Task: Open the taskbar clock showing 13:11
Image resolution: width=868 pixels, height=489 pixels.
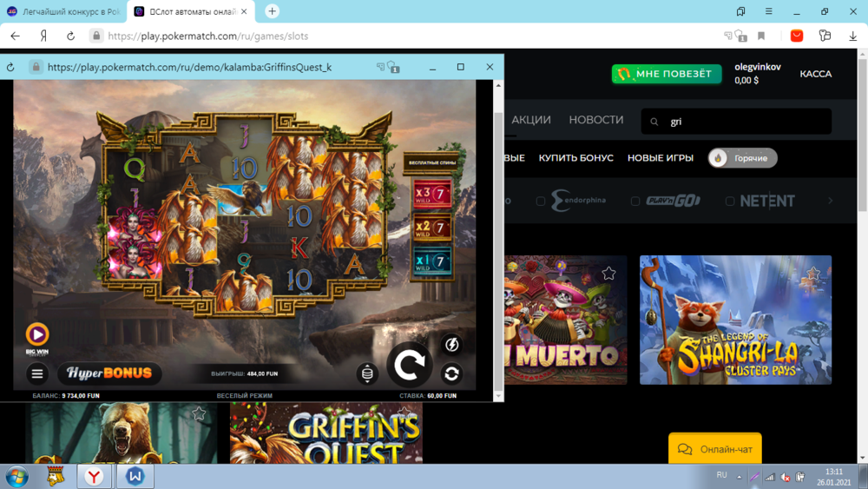Action: [x=833, y=477]
